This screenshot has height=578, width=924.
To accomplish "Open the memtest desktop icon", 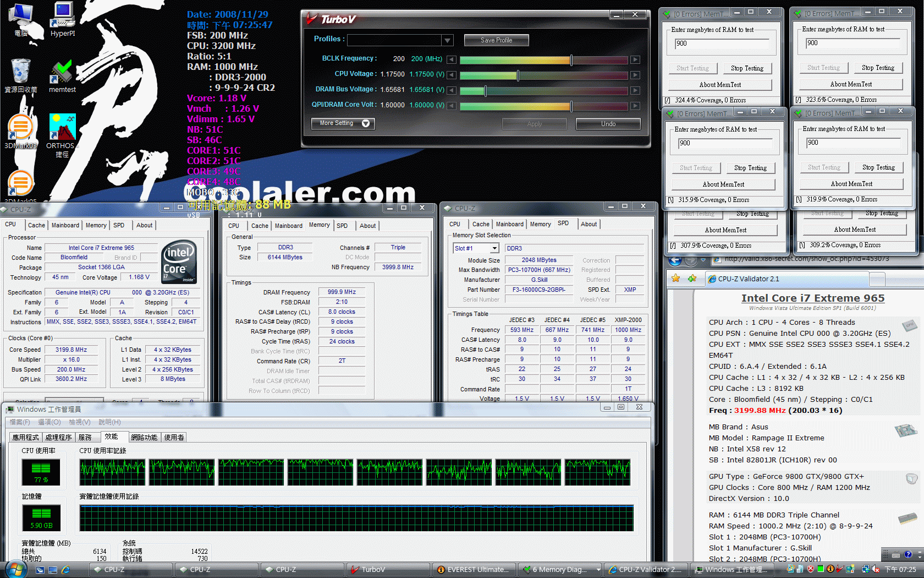I will pos(62,76).
